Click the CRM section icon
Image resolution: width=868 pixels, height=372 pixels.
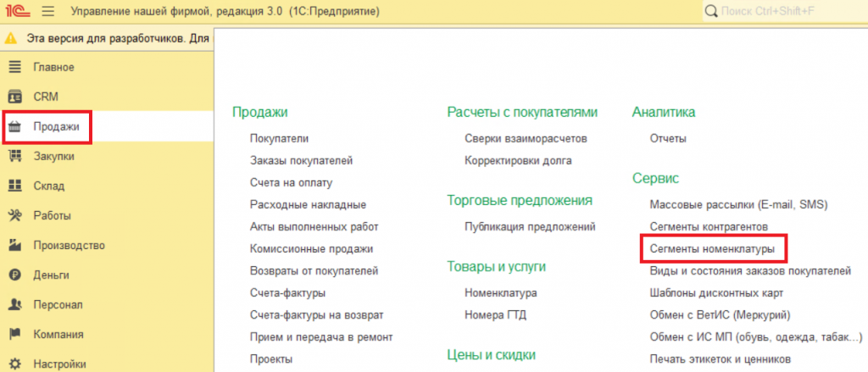[14, 97]
